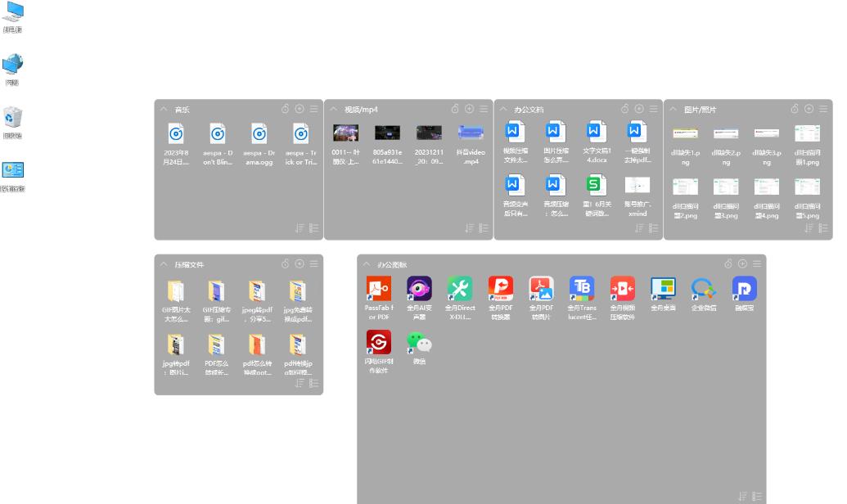
Task: Select the 图片压缩怎么弄 Word document
Action: pos(556,132)
